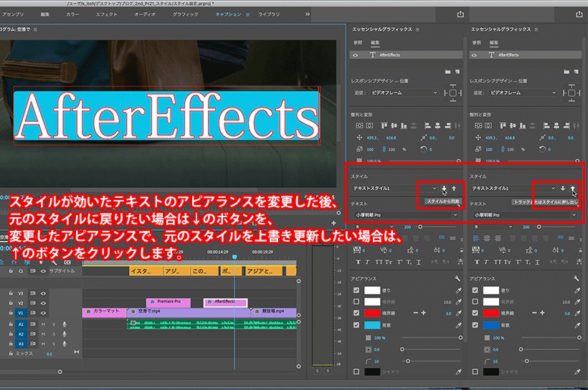Hide AfterEffects layer in right panel

[474, 55]
